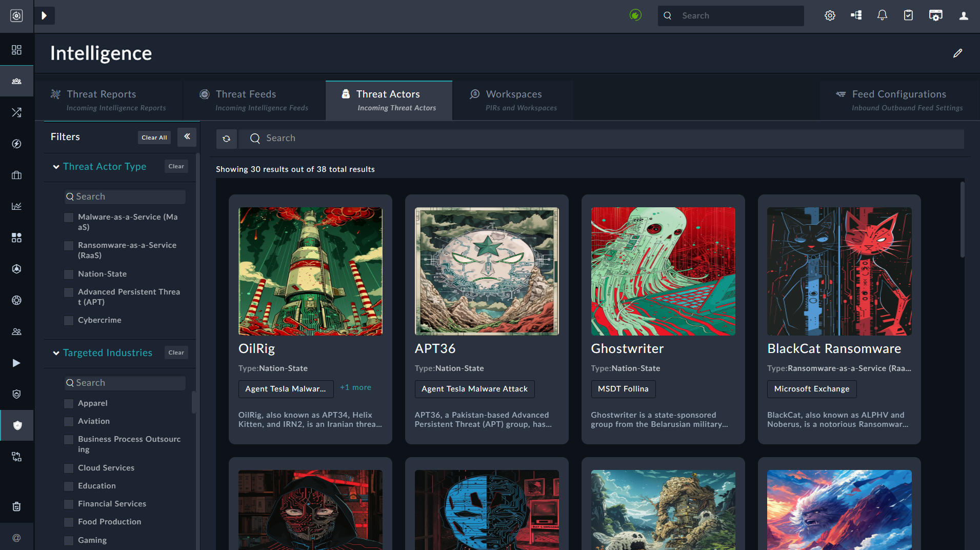The image size is (980, 550).
Task: Clear the Threat Actor Type filter
Action: pyautogui.click(x=176, y=166)
